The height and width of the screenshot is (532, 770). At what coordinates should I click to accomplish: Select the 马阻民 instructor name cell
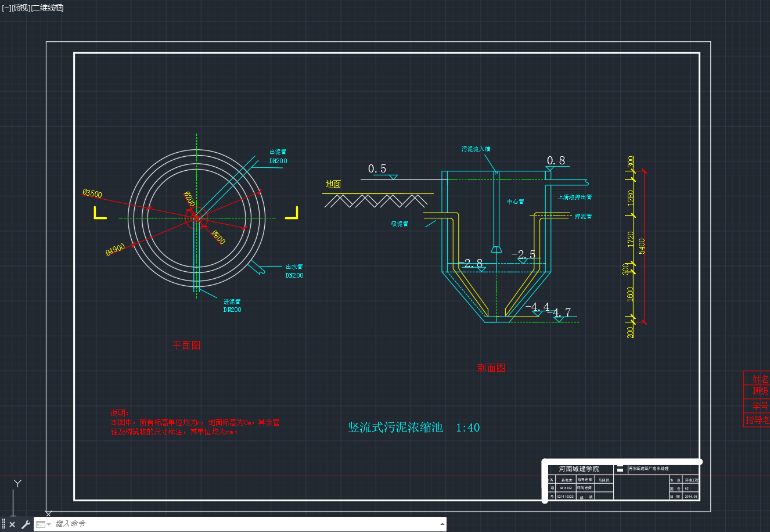(x=605, y=480)
